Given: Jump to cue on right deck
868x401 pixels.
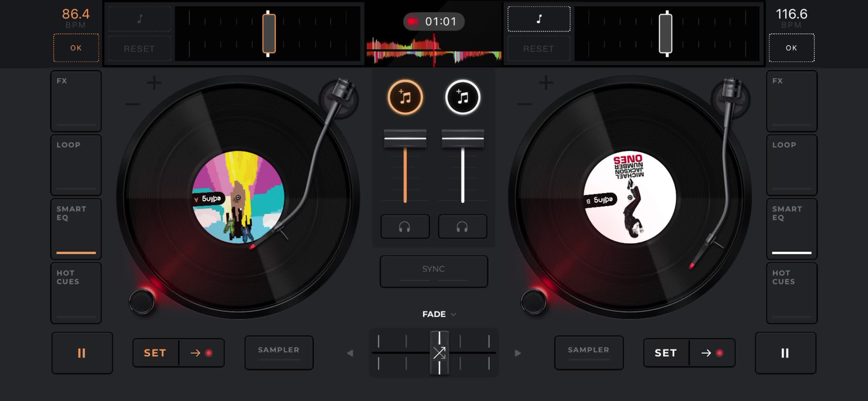Looking at the screenshot, I should [712, 353].
